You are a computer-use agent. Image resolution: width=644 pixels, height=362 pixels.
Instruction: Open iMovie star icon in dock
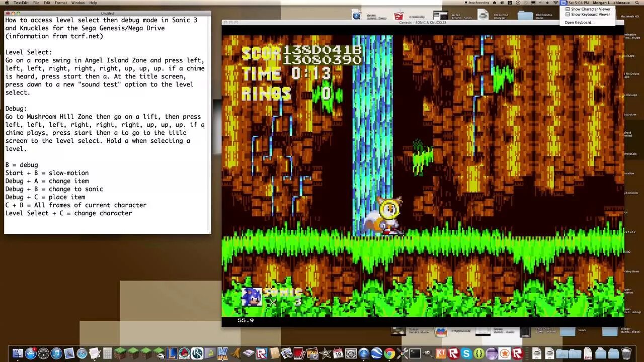(326, 353)
